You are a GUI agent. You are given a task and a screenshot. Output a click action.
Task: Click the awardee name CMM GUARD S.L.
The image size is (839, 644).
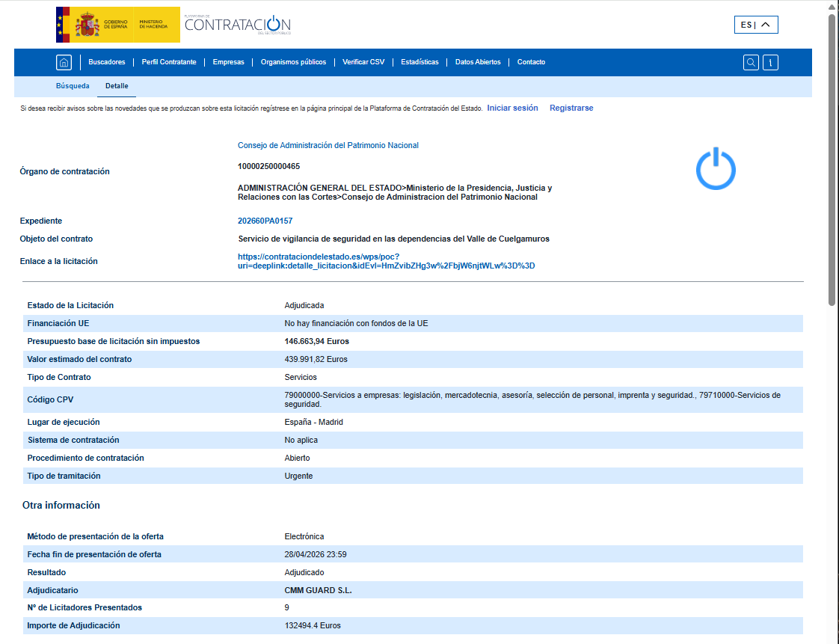318,590
